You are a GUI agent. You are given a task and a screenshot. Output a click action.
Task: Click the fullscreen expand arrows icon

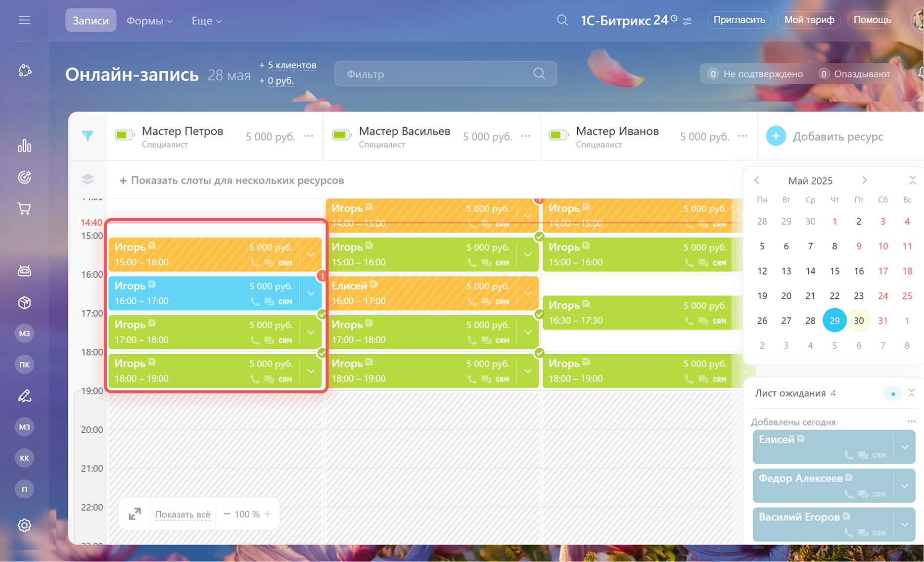pos(135,514)
